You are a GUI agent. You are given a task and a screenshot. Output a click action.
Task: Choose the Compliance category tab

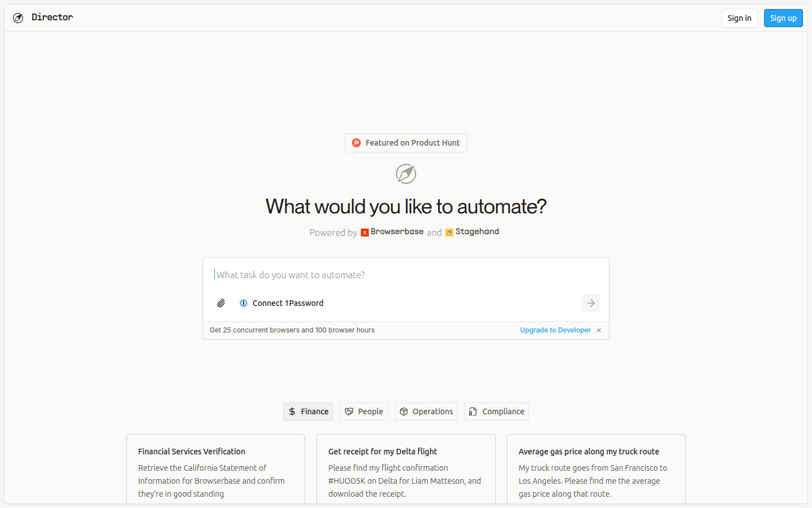[496, 411]
